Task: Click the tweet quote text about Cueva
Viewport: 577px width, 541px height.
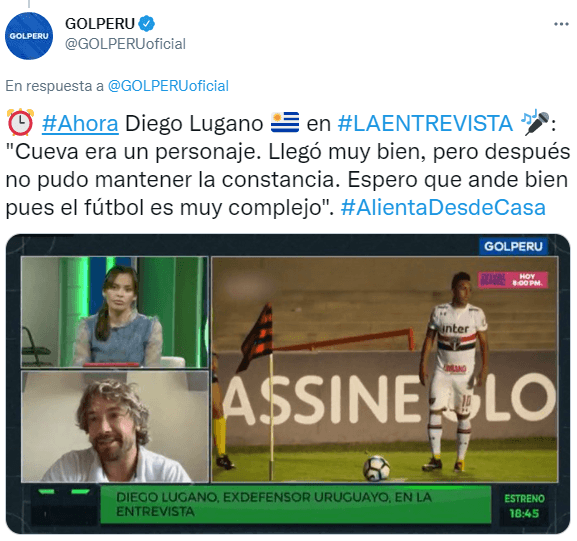Action: (x=288, y=180)
